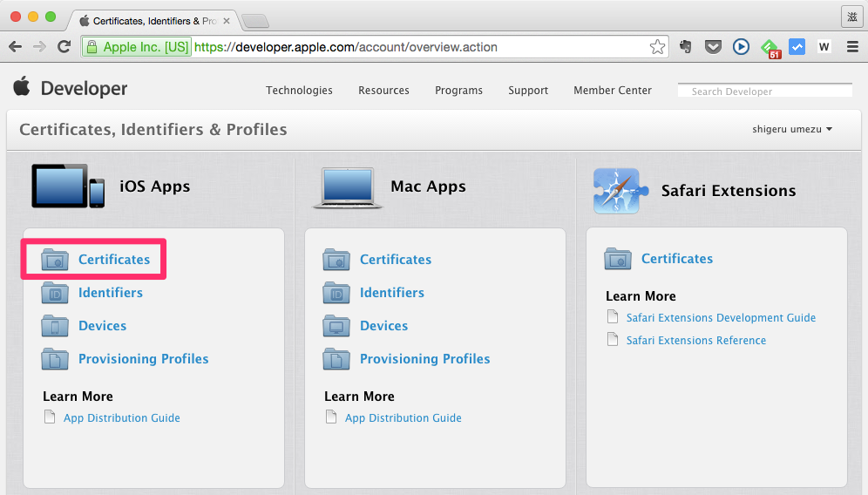
Task: Open the Support menu
Action: tap(528, 91)
